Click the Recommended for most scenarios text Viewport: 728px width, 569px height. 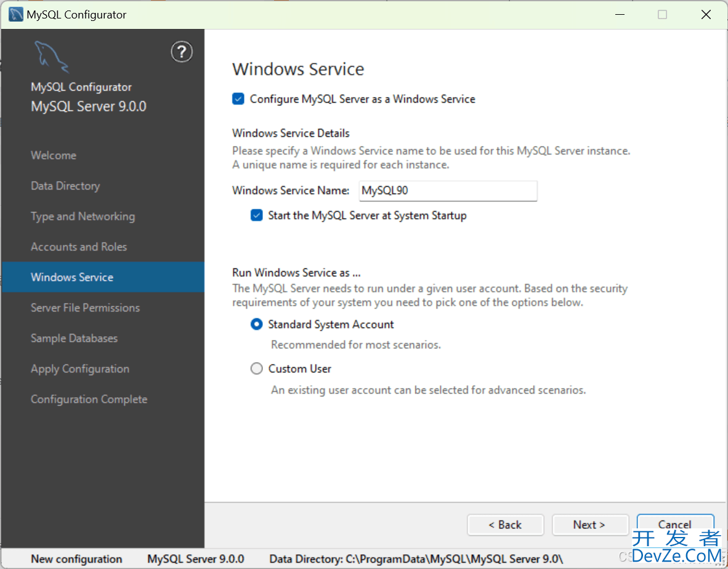(x=356, y=345)
